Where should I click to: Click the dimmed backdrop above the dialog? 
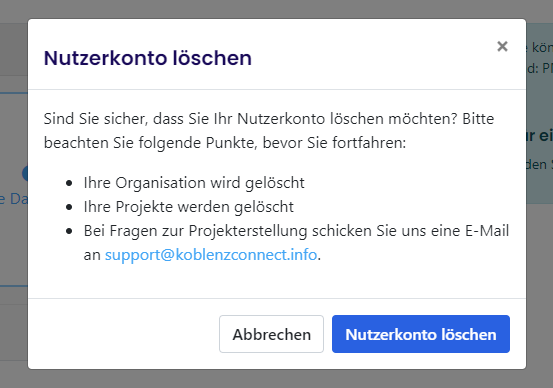pos(276,9)
